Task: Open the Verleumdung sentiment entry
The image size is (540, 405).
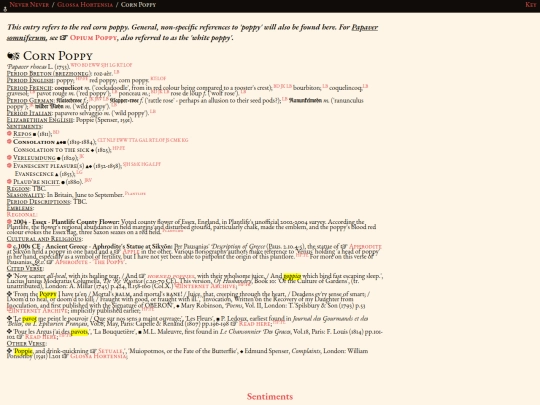Action: tap(34, 158)
